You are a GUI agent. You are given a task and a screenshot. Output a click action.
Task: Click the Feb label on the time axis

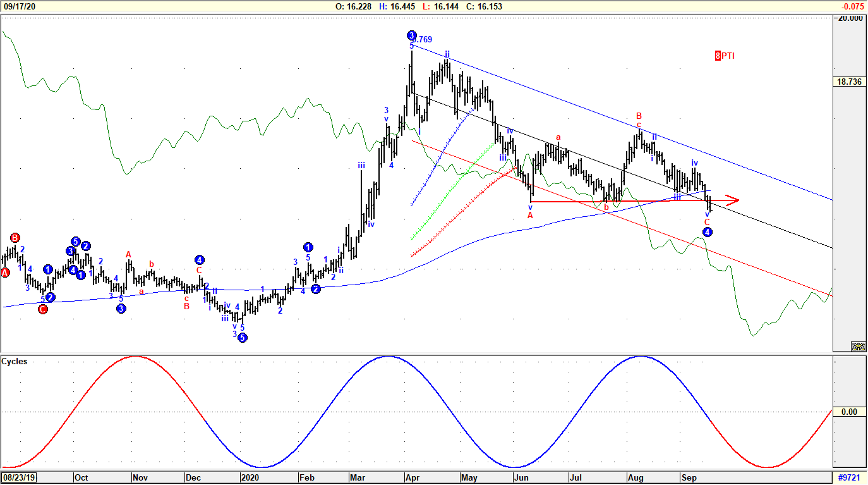point(307,477)
